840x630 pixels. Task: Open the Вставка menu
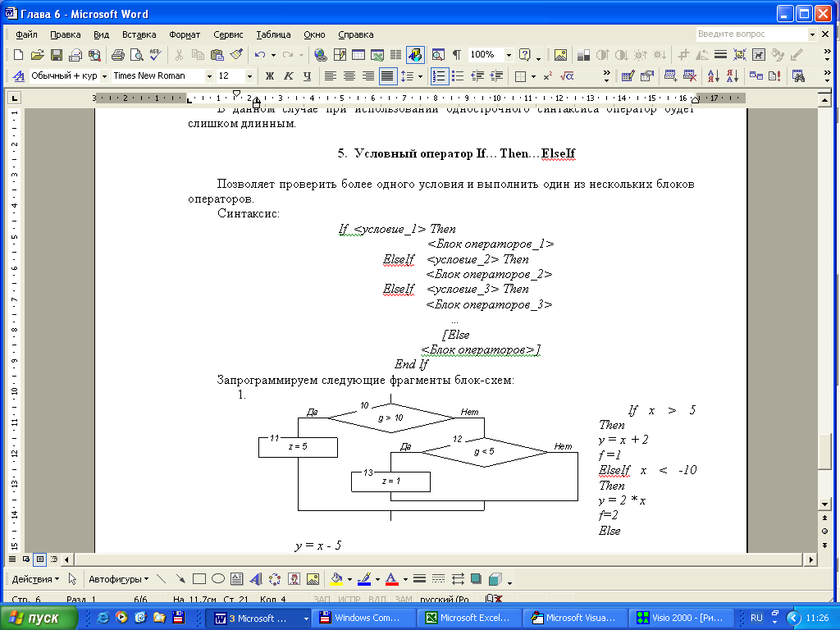[139, 34]
